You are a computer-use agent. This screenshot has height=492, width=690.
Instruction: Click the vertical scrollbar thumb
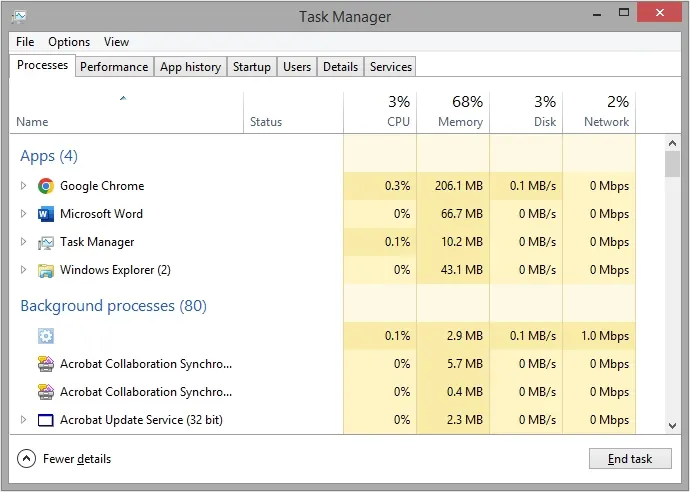672,164
